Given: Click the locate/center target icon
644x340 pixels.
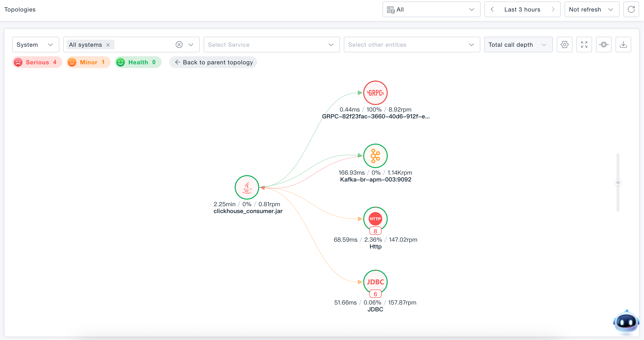Looking at the screenshot, I should coord(604,45).
